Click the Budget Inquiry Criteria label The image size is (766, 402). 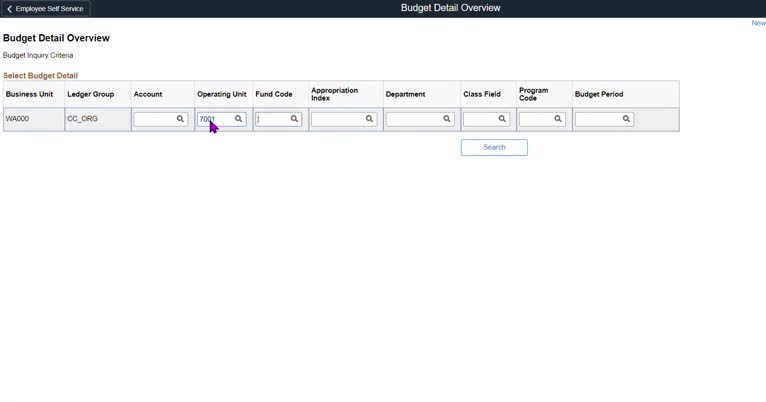[x=38, y=55]
